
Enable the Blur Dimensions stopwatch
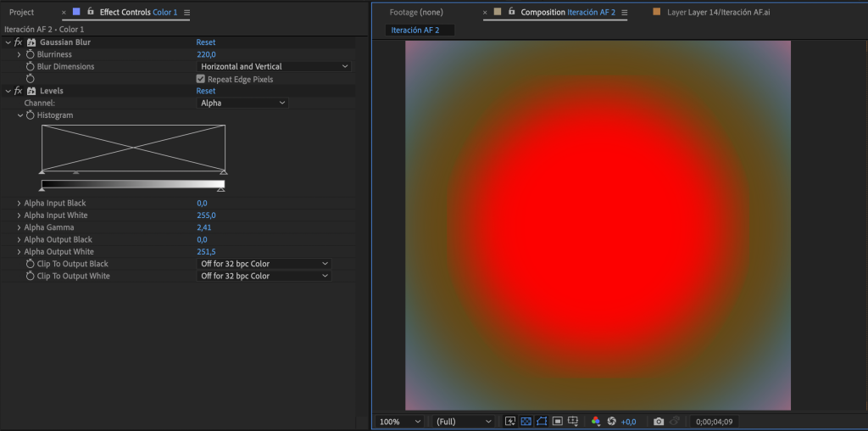(x=31, y=66)
